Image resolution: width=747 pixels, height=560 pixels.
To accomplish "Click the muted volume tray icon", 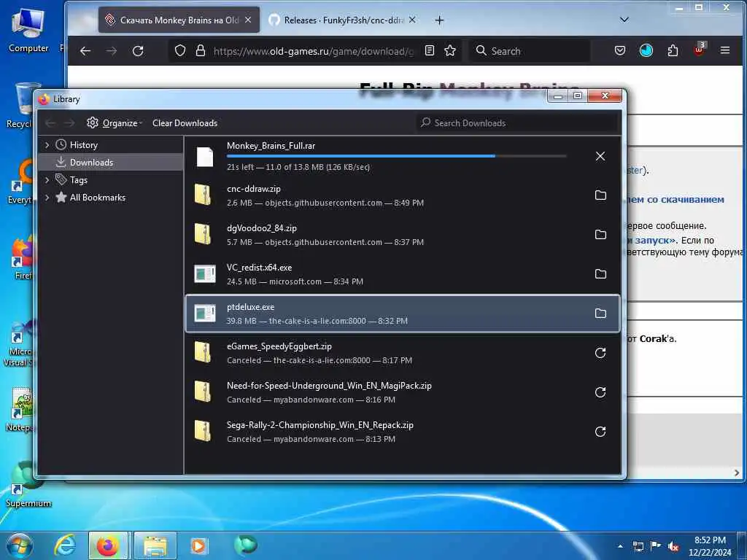I will [673, 546].
